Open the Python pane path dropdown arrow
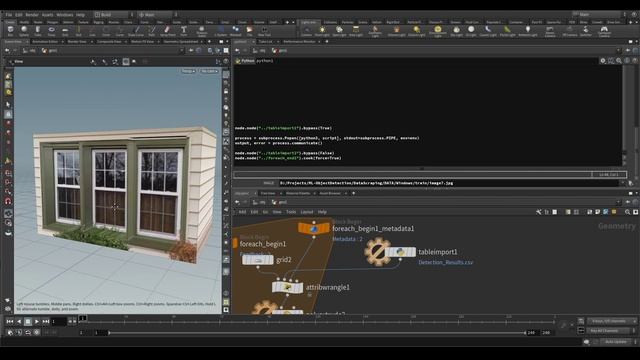The width and height of the screenshot is (640, 360). 619,51
